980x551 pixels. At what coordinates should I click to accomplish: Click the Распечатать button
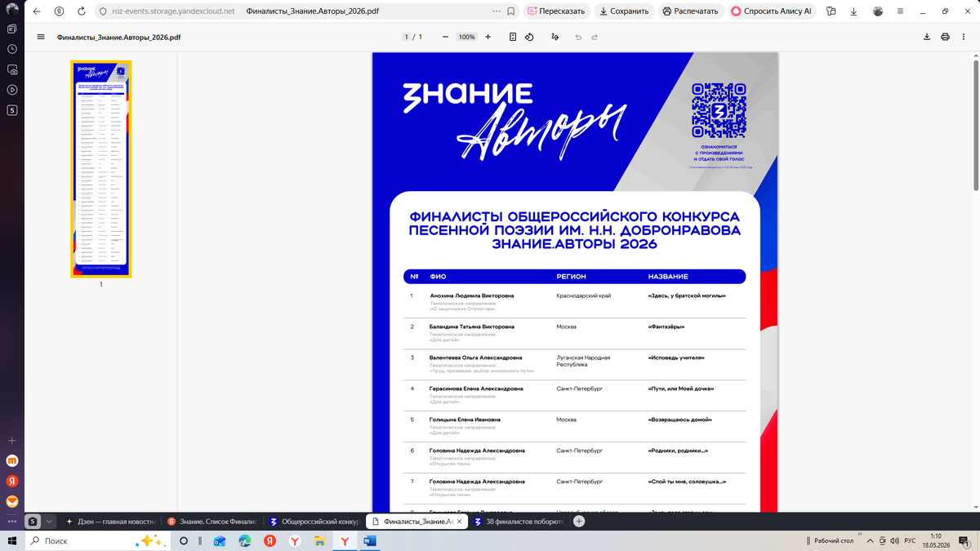click(690, 11)
